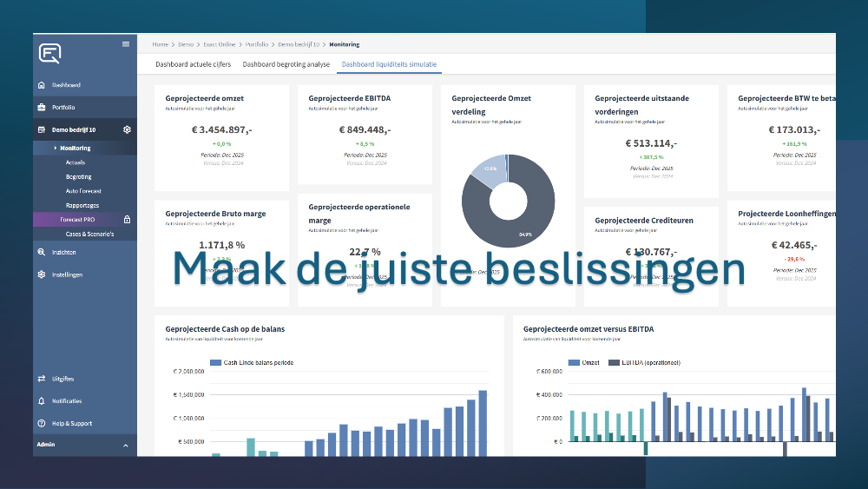Collapse the Monitoring tree item
This screenshot has height=489, width=868.
(x=56, y=149)
